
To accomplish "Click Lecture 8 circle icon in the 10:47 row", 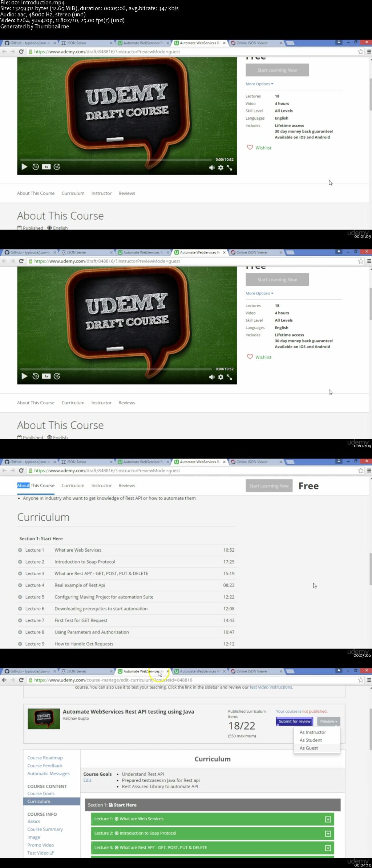I will click(20, 632).
